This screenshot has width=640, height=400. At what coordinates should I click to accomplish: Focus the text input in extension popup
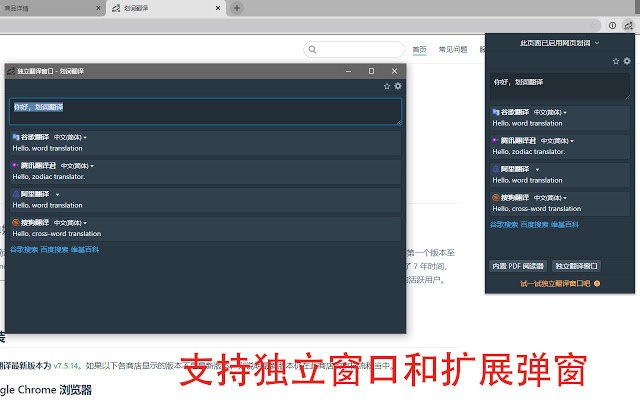pyautogui.click(x=560, y=87)
